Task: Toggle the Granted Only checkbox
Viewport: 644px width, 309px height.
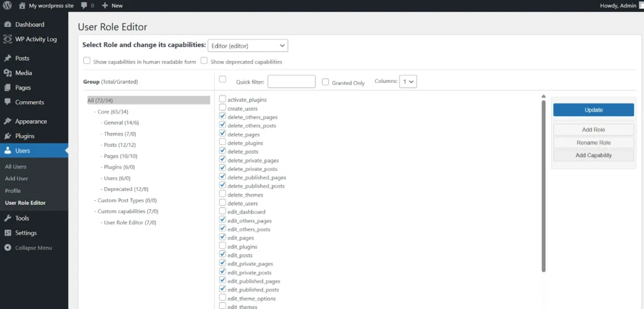Action: coord(325,82)
